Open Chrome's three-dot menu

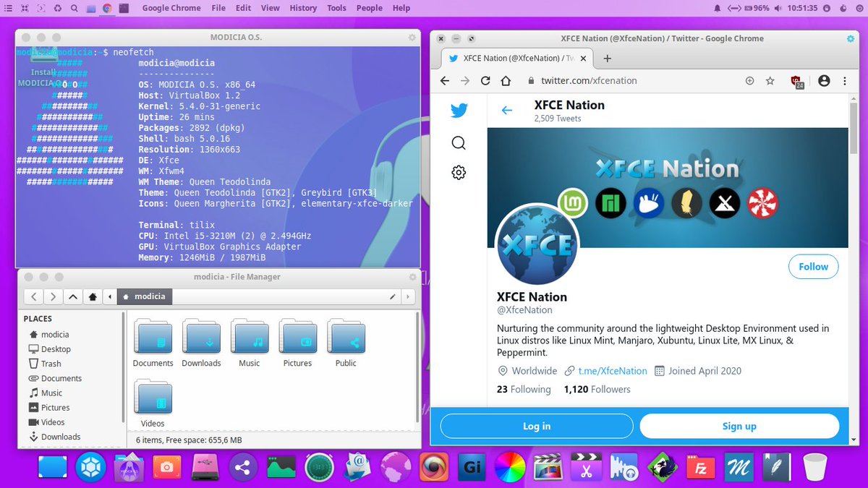(845, 81)
